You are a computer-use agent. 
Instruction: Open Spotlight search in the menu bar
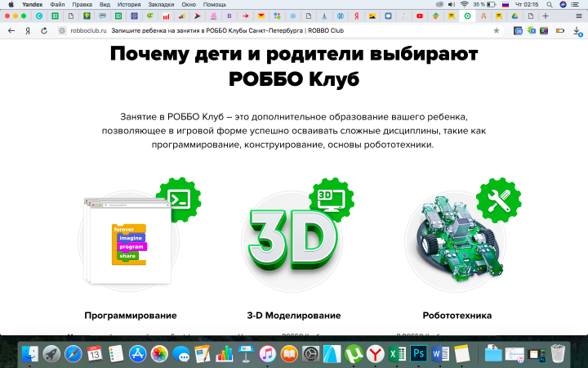coord(550,5)
